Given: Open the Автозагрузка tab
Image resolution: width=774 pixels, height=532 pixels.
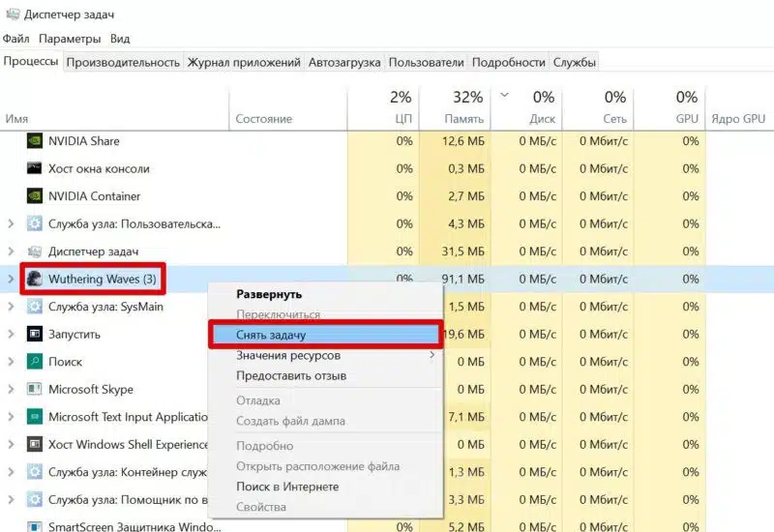Looking at the screenshot, I should point(343,62).
